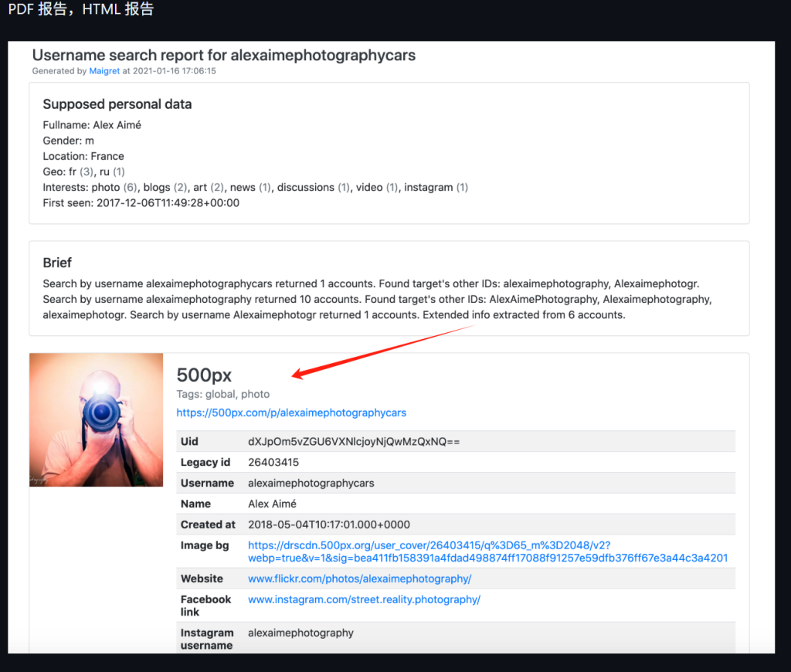Image resolution: width=791 pixels, height=672 pixels.
Task: Click the 'Location: France' line
Action: pos(83,156)
